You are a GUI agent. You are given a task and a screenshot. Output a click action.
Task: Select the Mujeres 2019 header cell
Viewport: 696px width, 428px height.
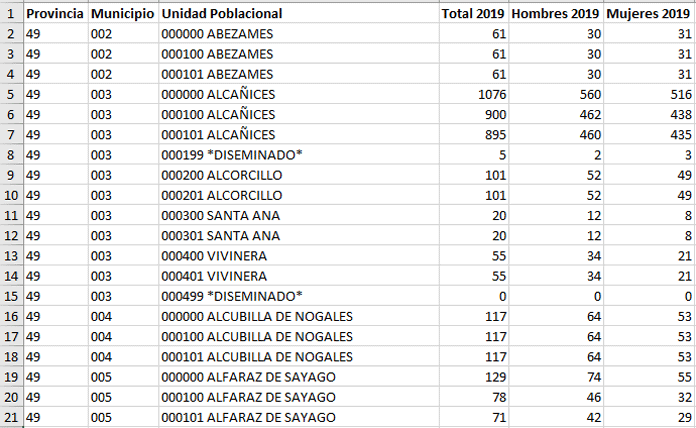[649, 13]
